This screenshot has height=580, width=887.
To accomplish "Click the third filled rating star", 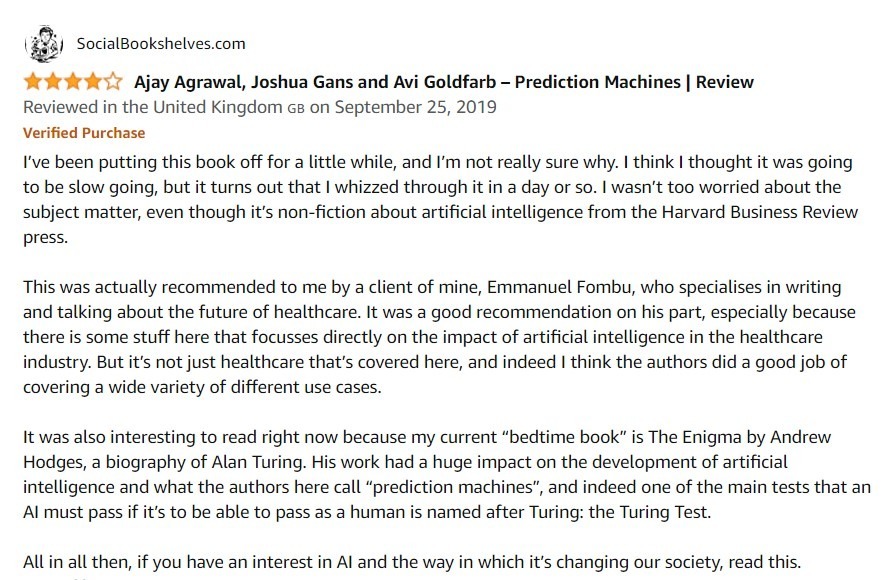I will [73, 82].
